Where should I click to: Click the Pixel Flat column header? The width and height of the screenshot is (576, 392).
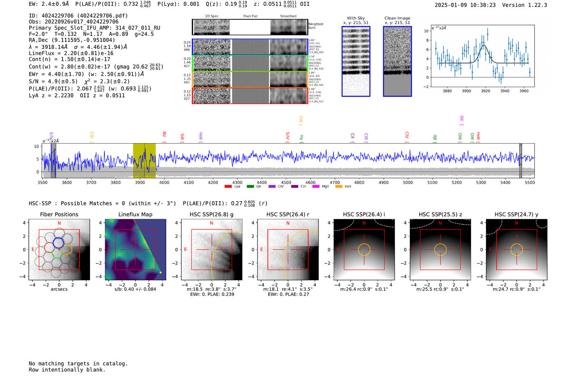[x=250, y=16]
